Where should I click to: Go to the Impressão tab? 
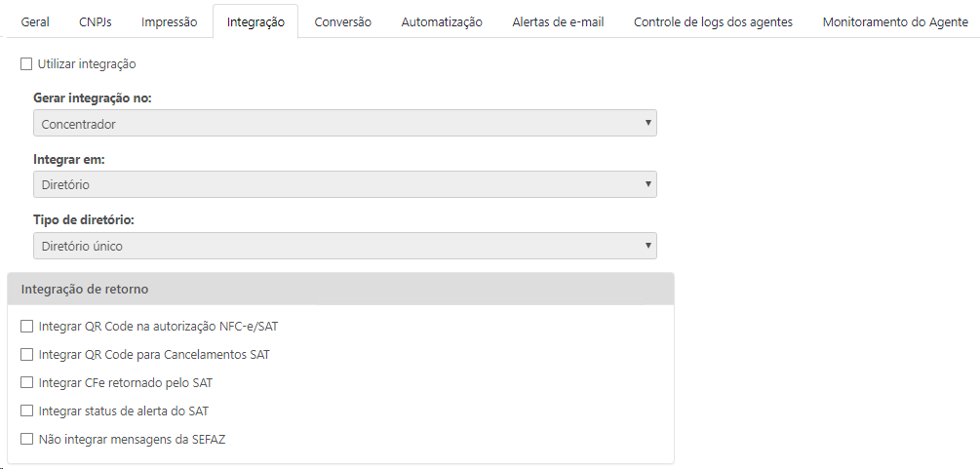point(169,21)
